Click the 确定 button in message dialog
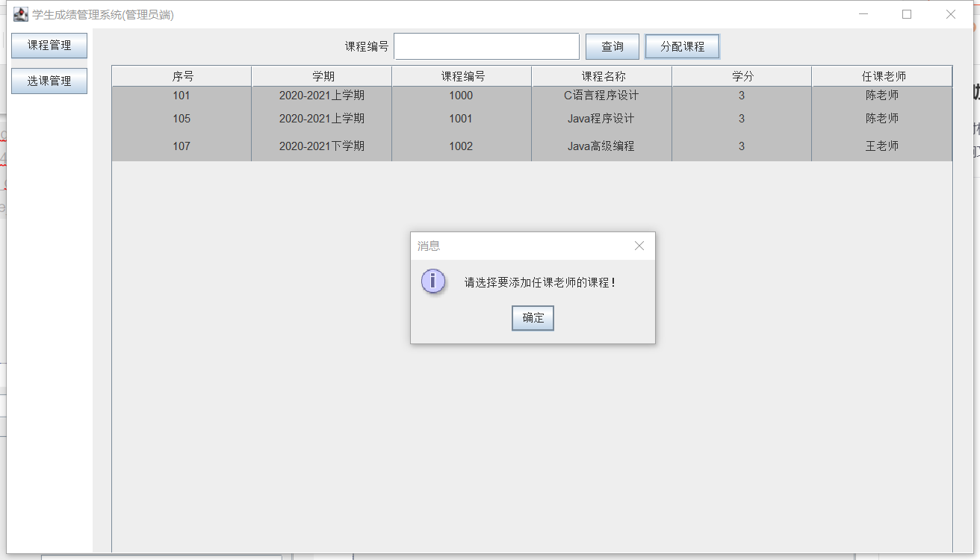 pyautogui.click(x=533, y=318)
